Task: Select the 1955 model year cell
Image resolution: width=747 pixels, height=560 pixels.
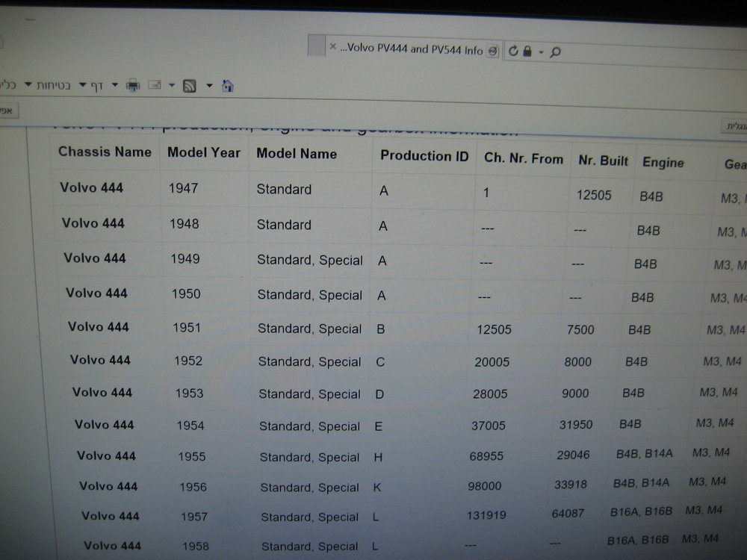Action: pyautogui.click(x=192, y=456)
